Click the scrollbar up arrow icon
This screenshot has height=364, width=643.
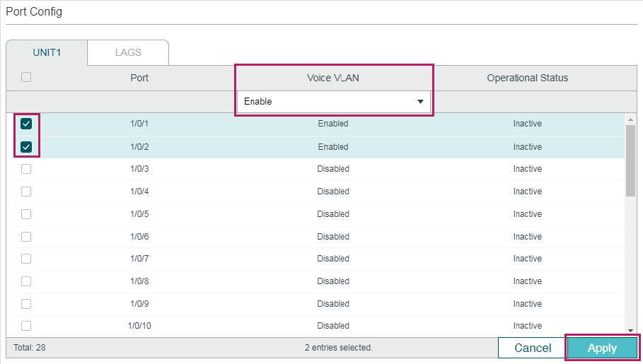(x=630, y=119)
